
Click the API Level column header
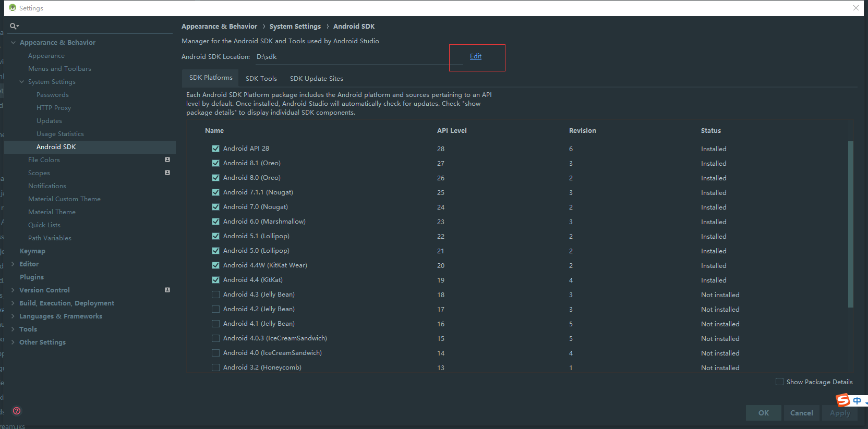(x=452, y=131)
